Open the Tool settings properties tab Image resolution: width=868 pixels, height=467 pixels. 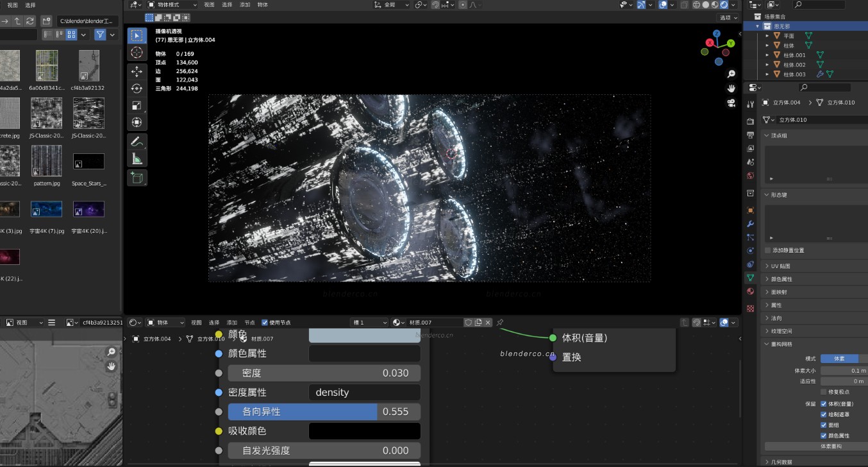(x=751, y=103)
